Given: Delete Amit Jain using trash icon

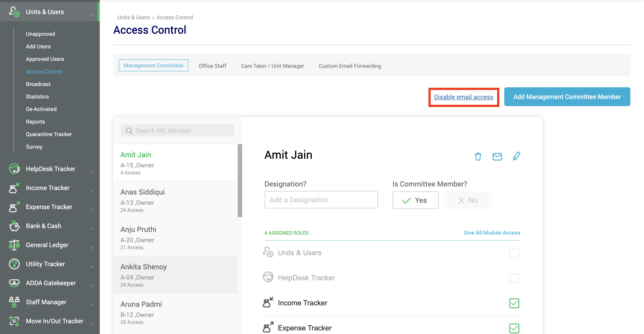Looking at the screenshot, I should 478,156.
